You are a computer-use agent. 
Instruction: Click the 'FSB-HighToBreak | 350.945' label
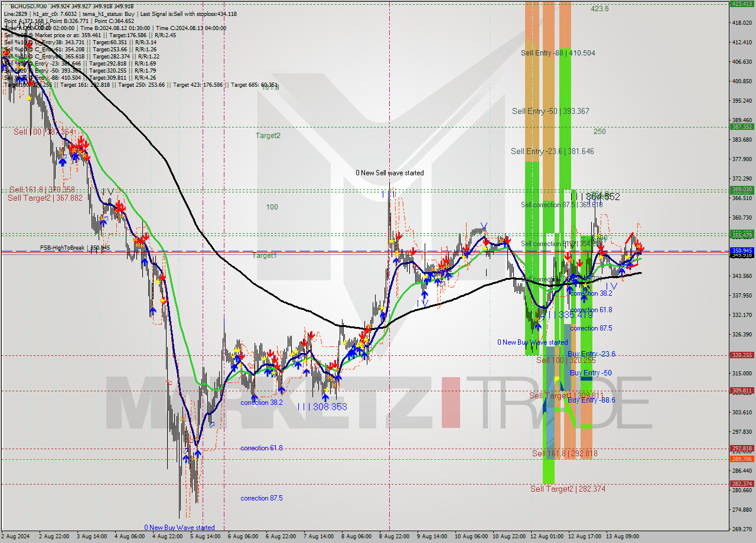coord(75,248)
